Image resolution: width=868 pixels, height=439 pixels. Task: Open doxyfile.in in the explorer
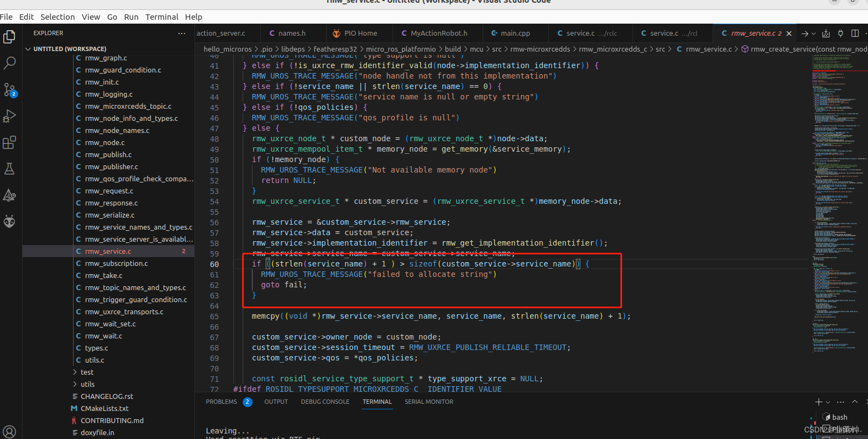coord(97,433)
